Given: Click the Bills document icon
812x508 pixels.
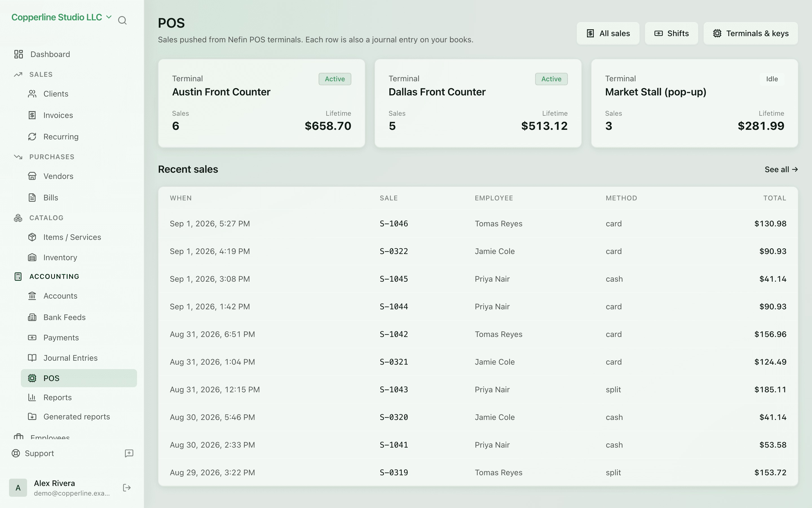Looking at the screenshot, I should [x=32, y=198].
